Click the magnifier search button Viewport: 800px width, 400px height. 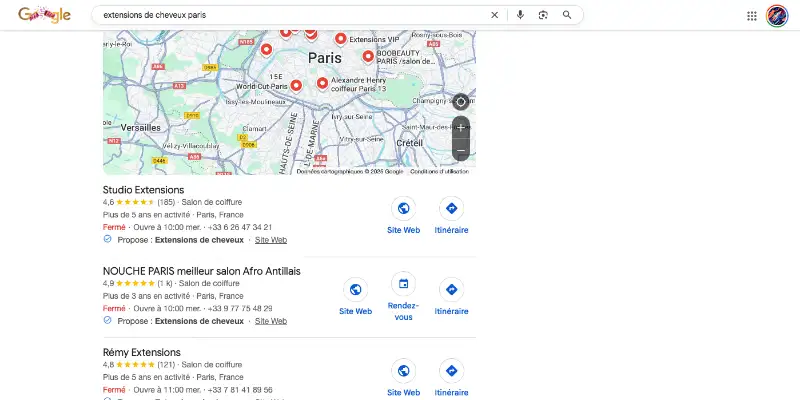pyautogui.click(x=567, y=15)
